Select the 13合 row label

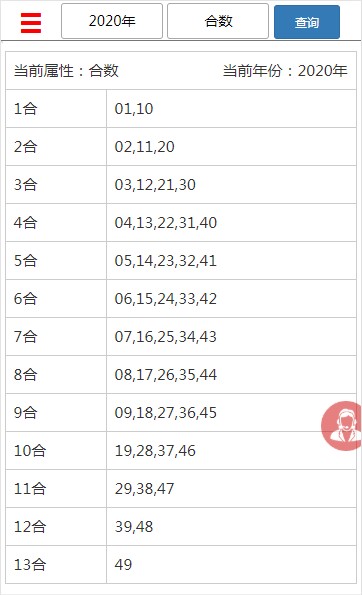pos(30,564)
